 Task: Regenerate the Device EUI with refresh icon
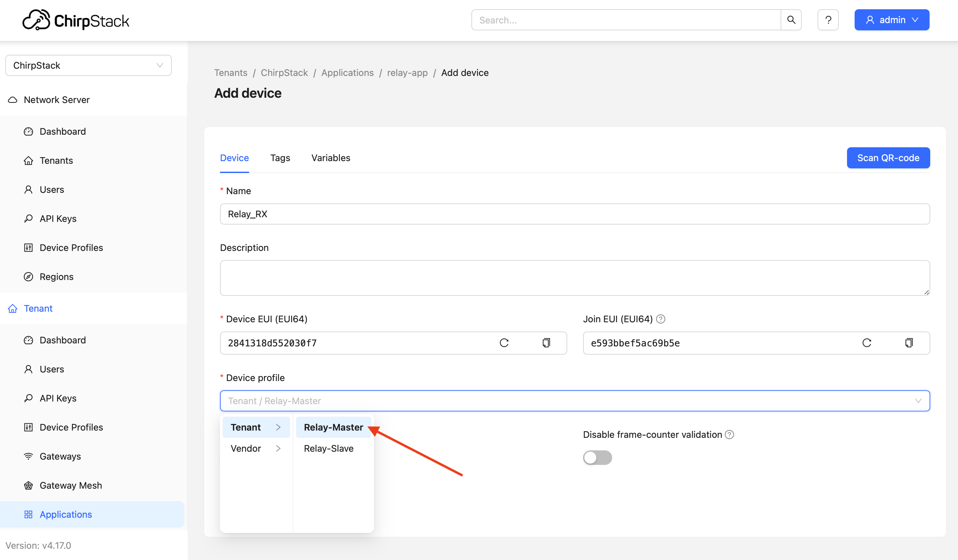pos(504,343)
